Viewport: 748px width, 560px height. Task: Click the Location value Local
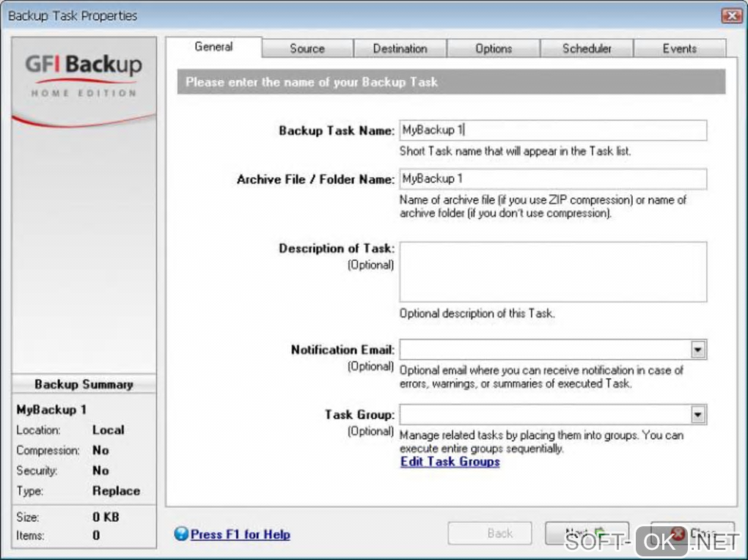(x=109, y=430)
